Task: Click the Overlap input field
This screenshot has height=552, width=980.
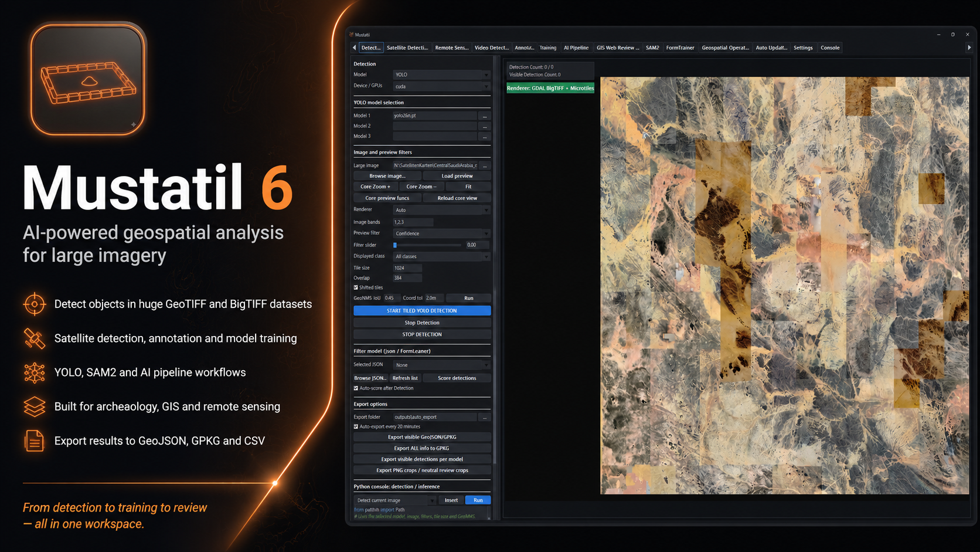Action: pos(407,278)
